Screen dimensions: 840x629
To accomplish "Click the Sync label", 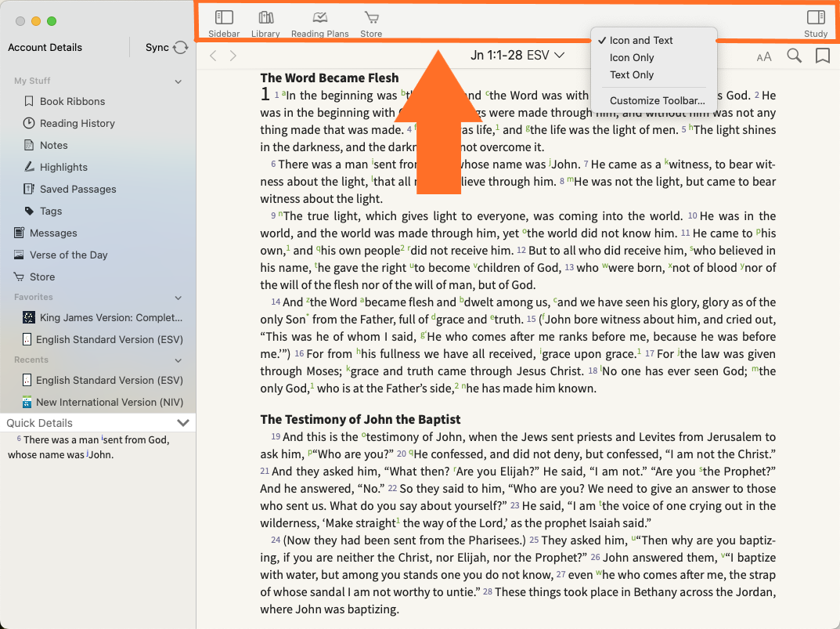I will (157, 47).
